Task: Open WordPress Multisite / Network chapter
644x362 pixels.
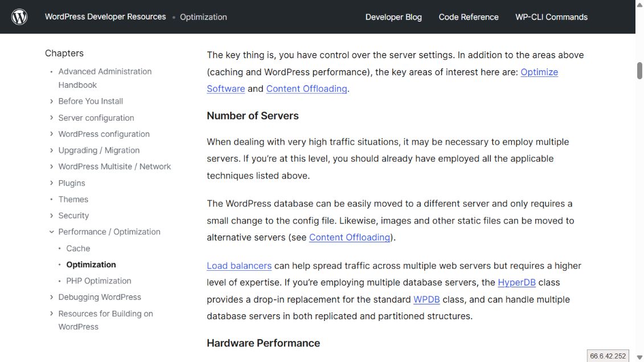Action: point(114,166)
